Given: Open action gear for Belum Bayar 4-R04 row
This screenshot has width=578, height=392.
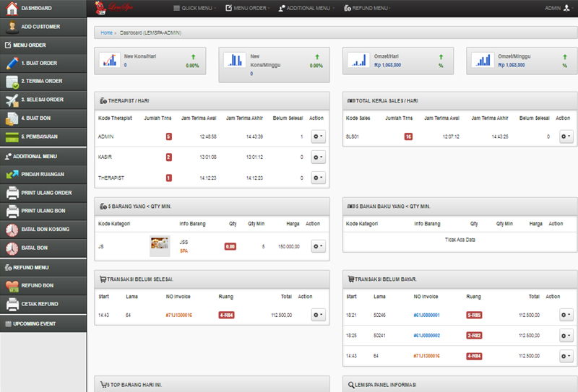Looking at the screenshot, I should (566, 356).
